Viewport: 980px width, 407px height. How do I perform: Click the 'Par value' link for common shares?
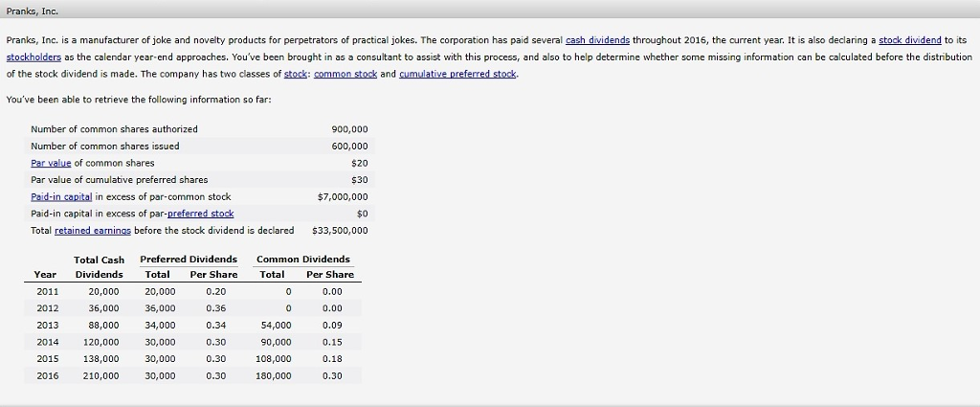53,163
